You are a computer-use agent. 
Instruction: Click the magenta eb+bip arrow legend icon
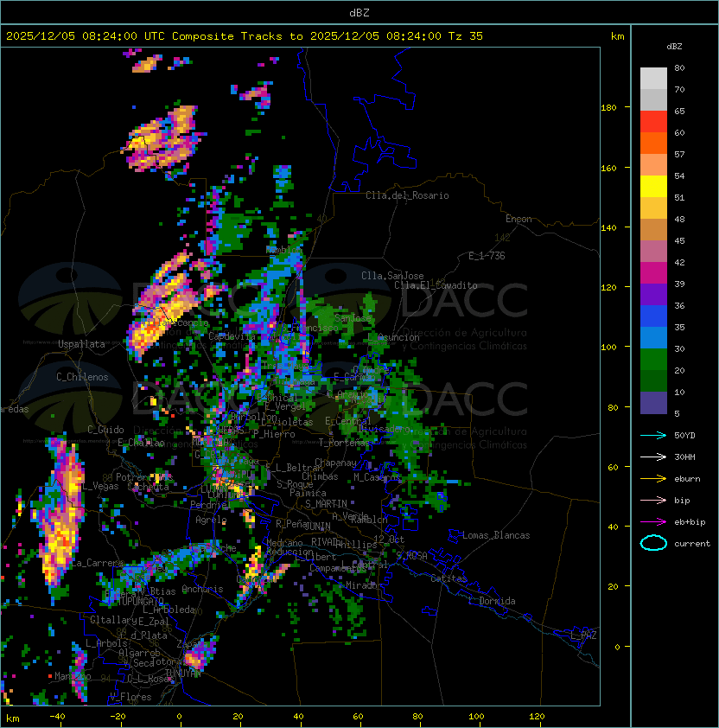click(653, 522)
